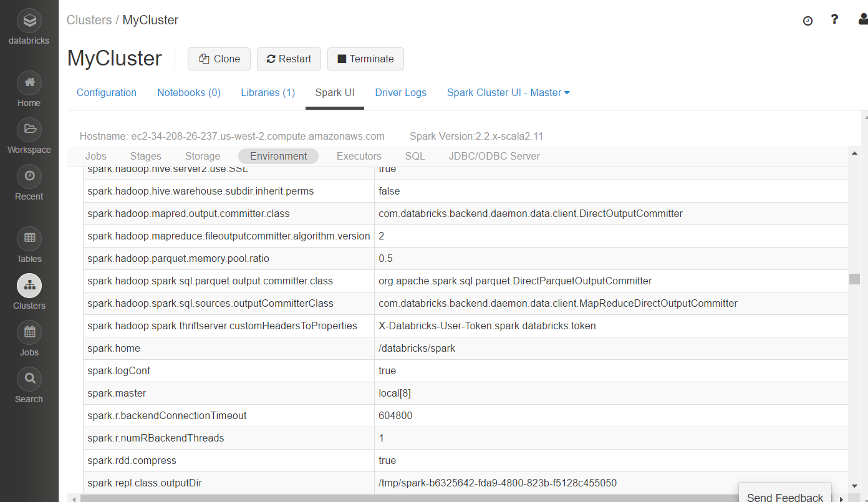Click the Clusters breadcrumb link
Image resolution: width=868 pixels, height=502 pixels.
pos(89,20)
